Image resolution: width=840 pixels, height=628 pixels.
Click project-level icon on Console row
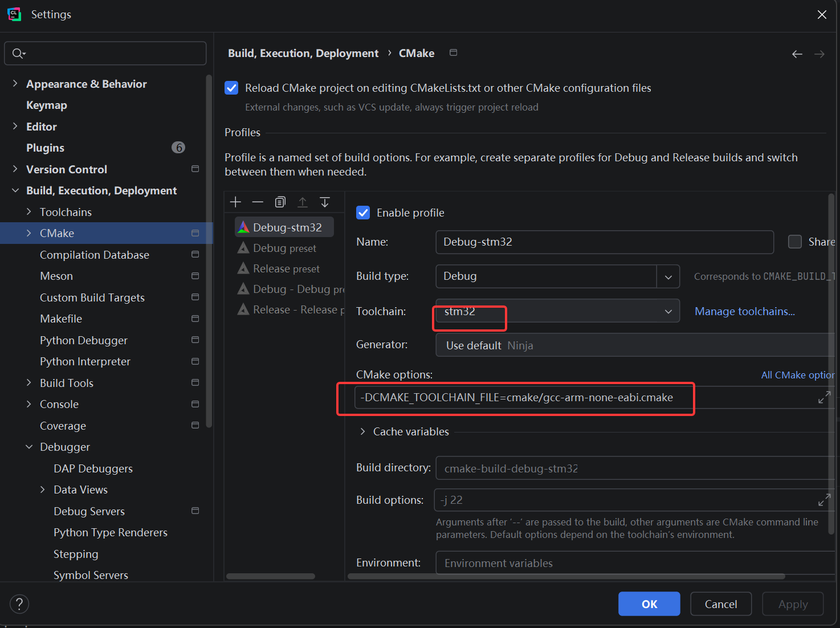[195, 404]
